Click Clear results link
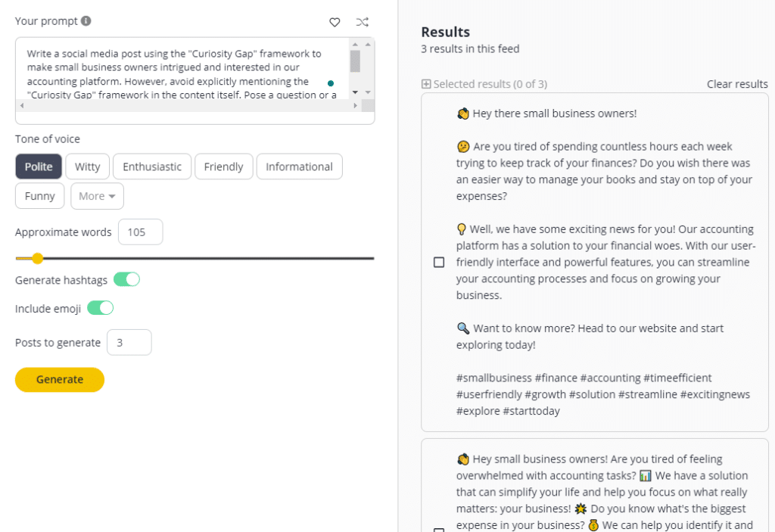 737,84
